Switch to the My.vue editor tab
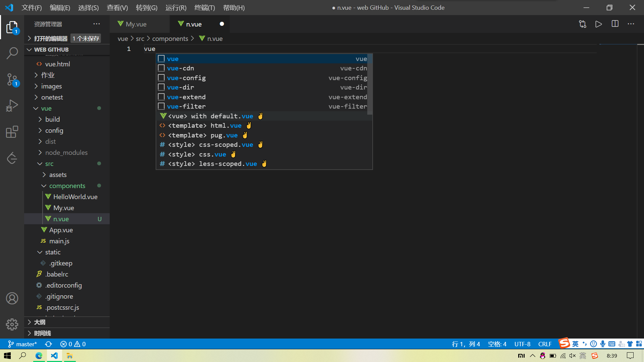The image size is (644, 362). [136, 24]
